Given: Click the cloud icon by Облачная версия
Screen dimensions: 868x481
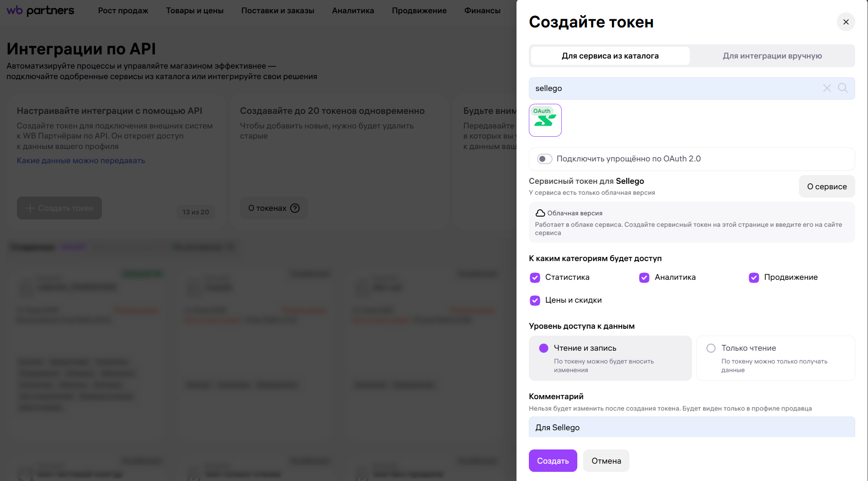Looking at the screenshot, I should (x=540, y=213).
